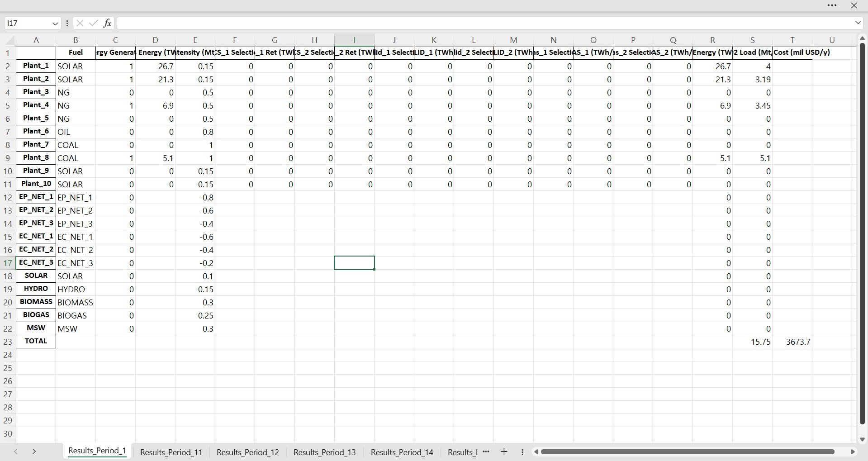Screen dimensions: 868x461
Task: Click the cancel entry X icon
Action: (x=80, y=23)
